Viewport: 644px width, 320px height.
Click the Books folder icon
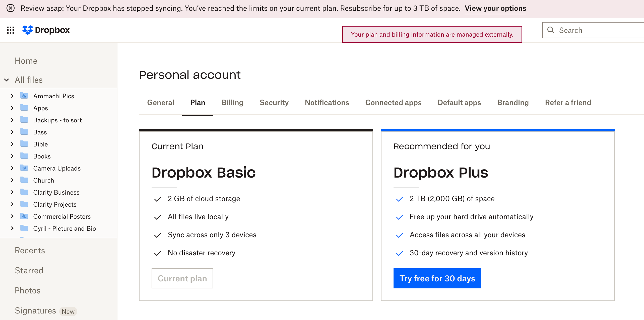tap(24, 156)
